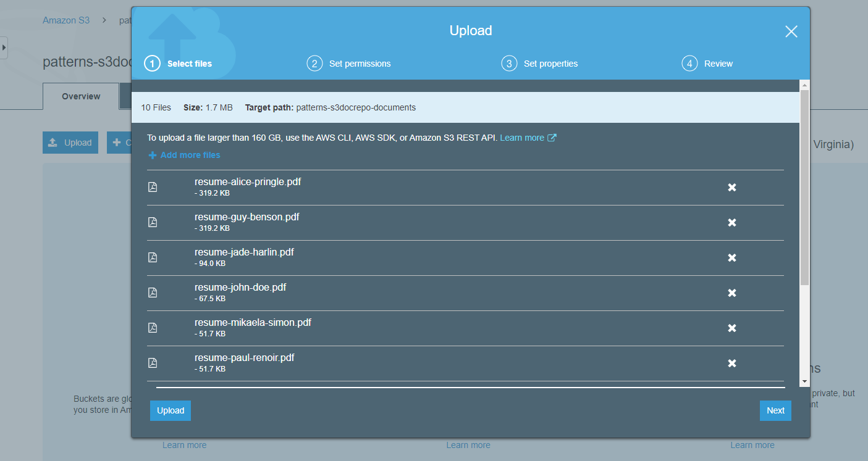
Task: Click PDF file icon for resume-guy-benson.pdf
Action: coord(153,222)
